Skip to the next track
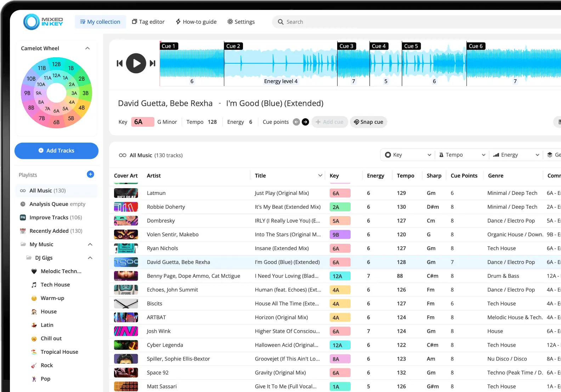Viewport: 561px width, 392px height. tap(153, 63)
